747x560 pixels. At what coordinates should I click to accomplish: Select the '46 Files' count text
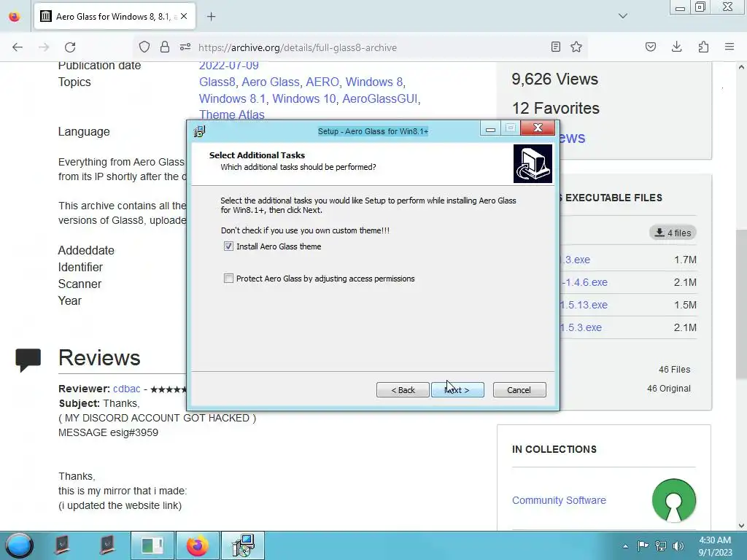click(674, 370)
